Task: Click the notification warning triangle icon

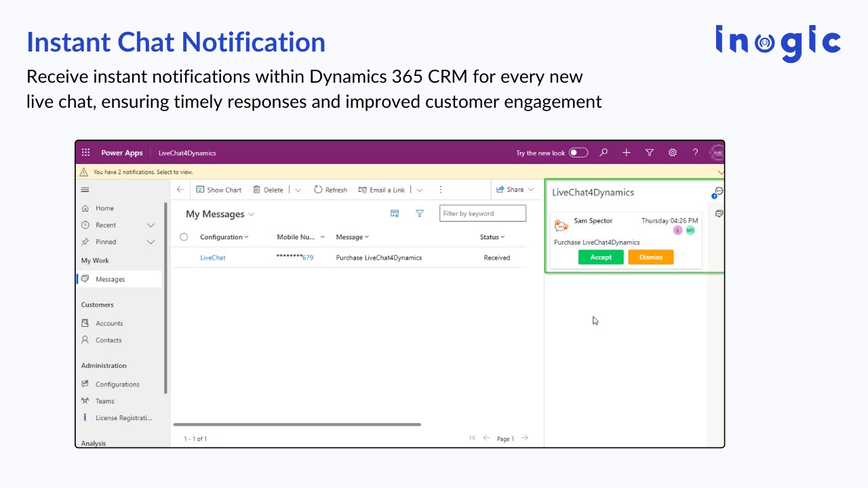Action: (x=84, y=172)
